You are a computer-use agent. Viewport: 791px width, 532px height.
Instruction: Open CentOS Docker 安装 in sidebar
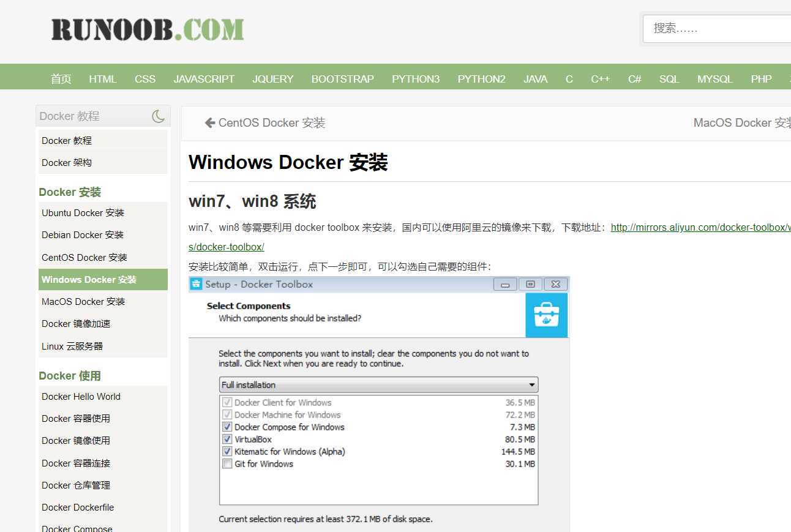point(103,257)
